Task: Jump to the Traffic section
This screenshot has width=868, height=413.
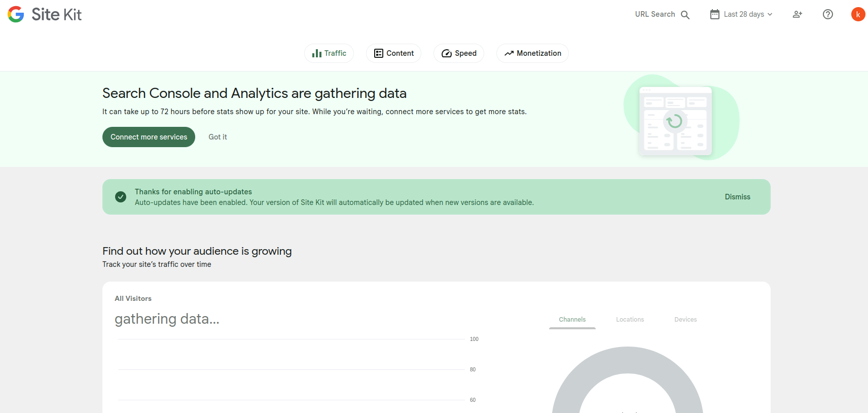Action: tap(329, 53)
